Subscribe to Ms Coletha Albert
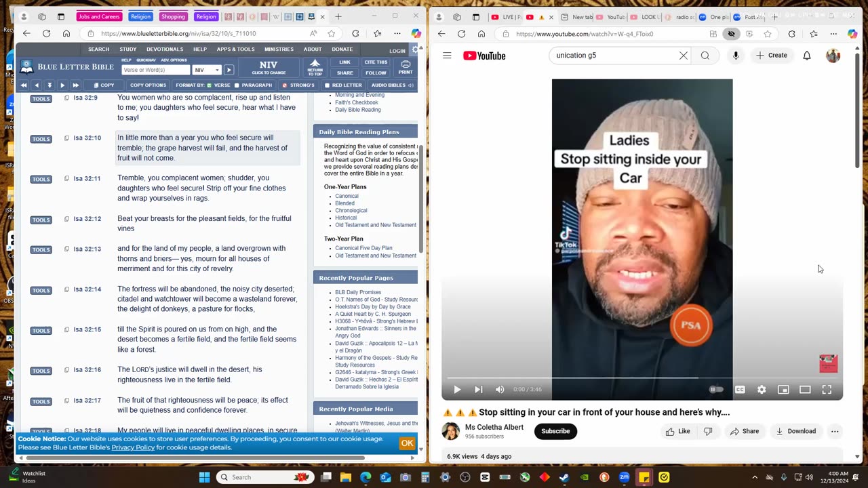The height and width of the screenshot is (488, 868). pos(555,431)
